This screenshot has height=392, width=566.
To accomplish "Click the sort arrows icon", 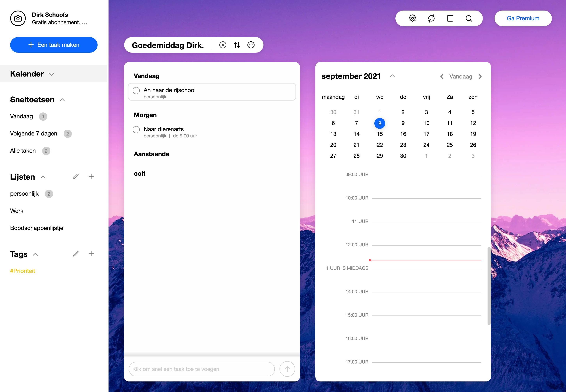I will pyautogui.click(x=237, y=45).
